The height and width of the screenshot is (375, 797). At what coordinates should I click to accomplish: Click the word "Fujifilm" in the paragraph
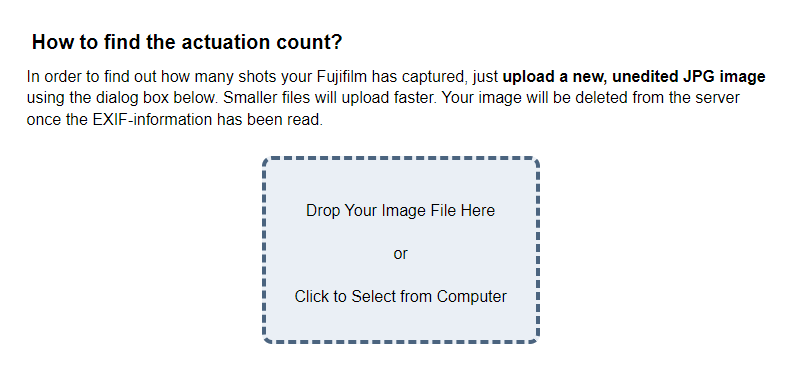click(343, 77)
